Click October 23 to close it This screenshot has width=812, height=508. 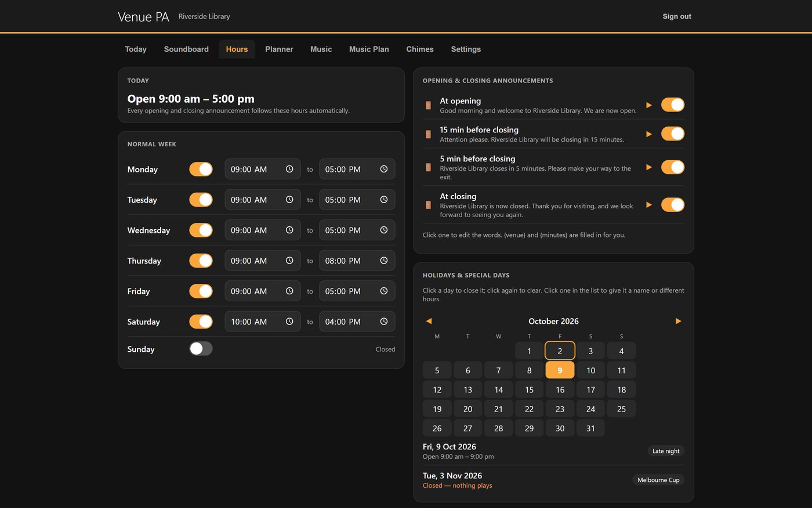pos(560,409)
